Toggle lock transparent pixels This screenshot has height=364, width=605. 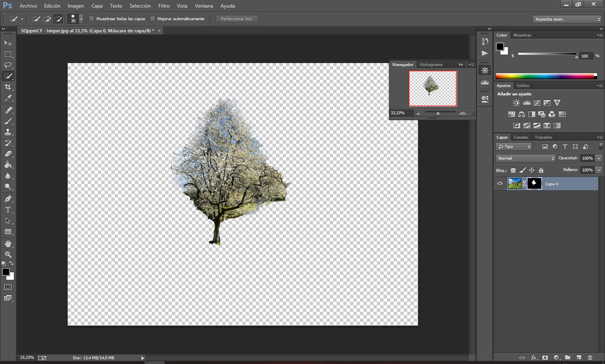(x=513, y=170)
